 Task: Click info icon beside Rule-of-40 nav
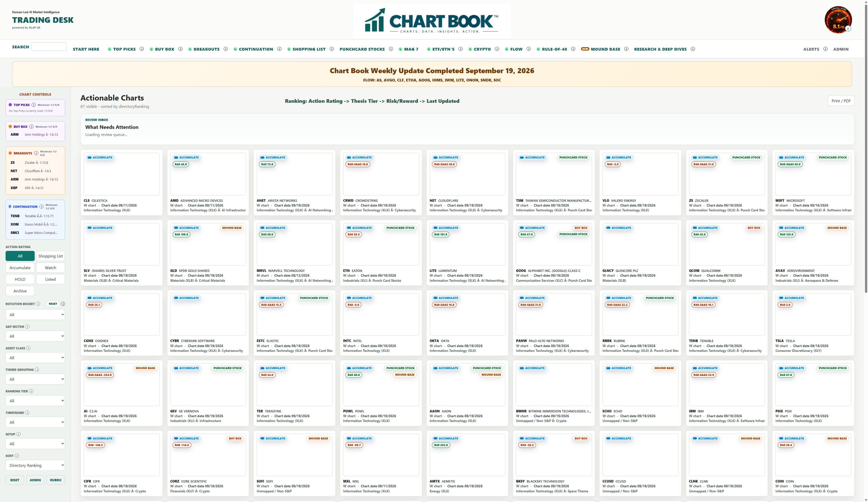[x=573, y=49]
